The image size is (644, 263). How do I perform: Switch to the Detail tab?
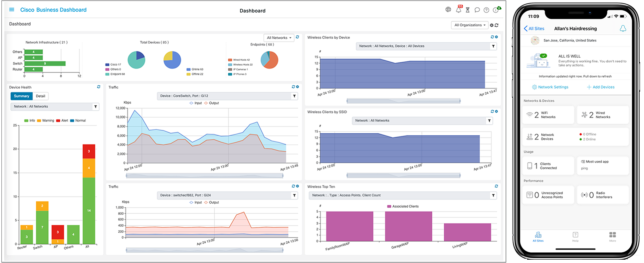click(x=41, y=96)
